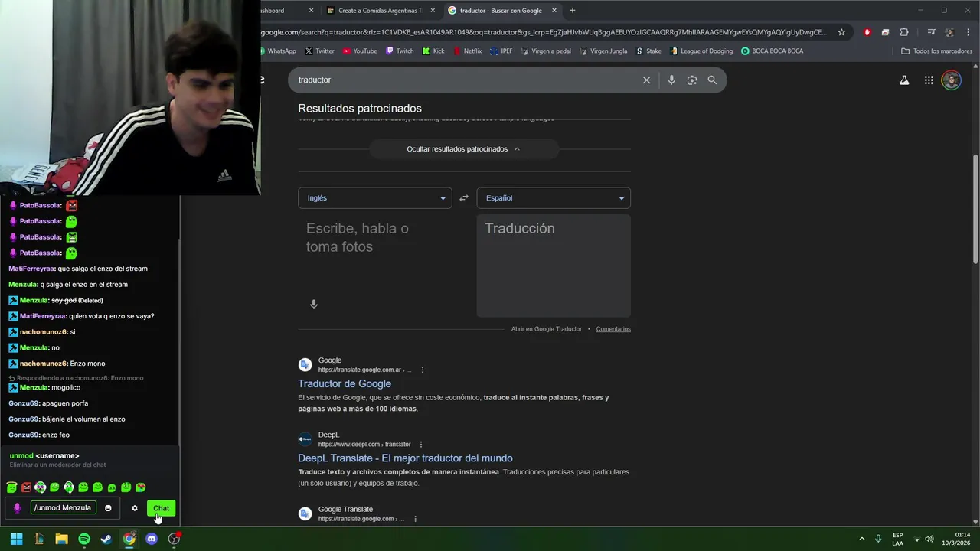This screenshot has height=551, width=980.
Task: Open chat settings gear icon
Action: [135, 508]
